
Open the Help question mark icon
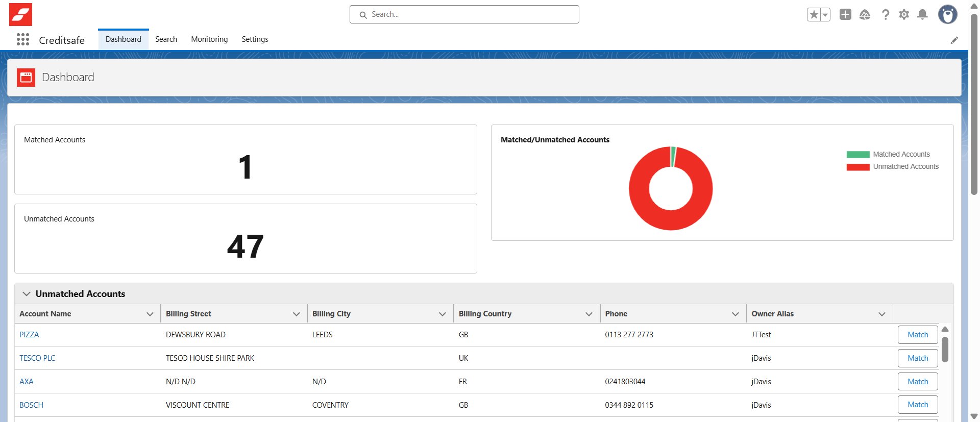[886, 14]
